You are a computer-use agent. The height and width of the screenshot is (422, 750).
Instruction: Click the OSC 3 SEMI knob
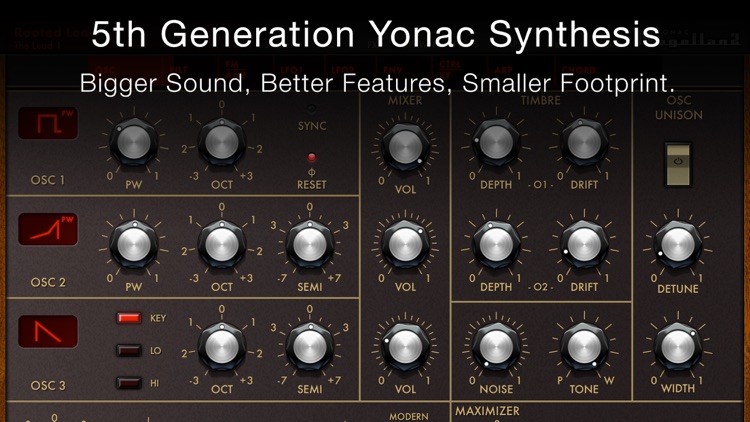(309, 347)
